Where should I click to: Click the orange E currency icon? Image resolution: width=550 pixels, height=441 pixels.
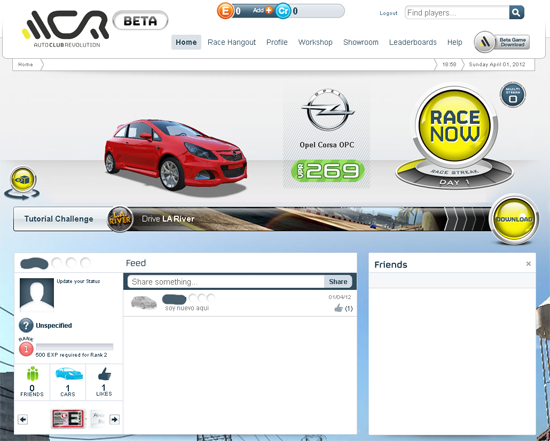point(225,11)
